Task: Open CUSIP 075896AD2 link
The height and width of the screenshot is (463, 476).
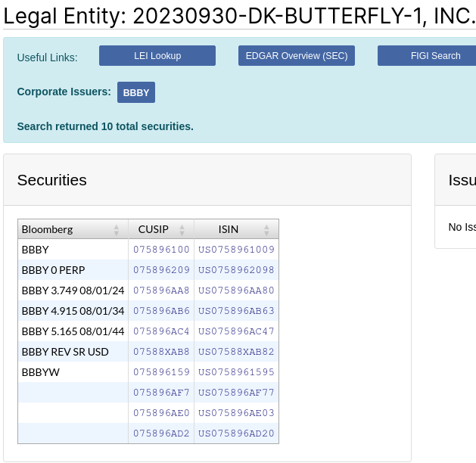Action: pyautogui.click(x=161, y=433)
